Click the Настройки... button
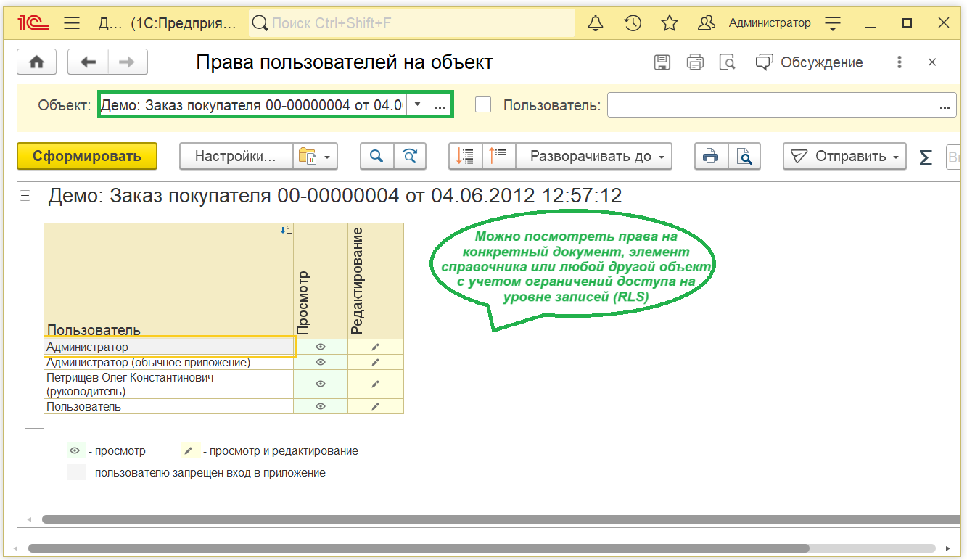The height and width of the screenshot is (560, 967). pos(236,156)
